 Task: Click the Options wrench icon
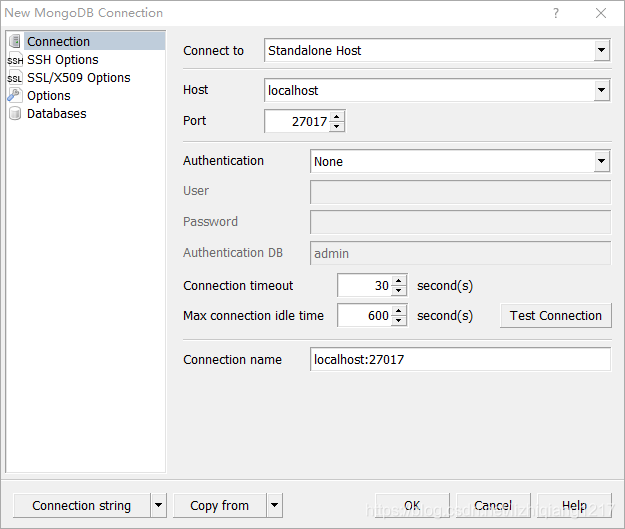point(15,95)
